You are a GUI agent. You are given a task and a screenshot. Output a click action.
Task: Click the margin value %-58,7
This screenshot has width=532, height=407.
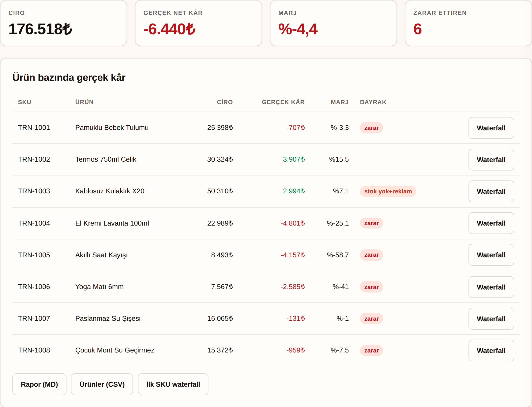point(338,255)
